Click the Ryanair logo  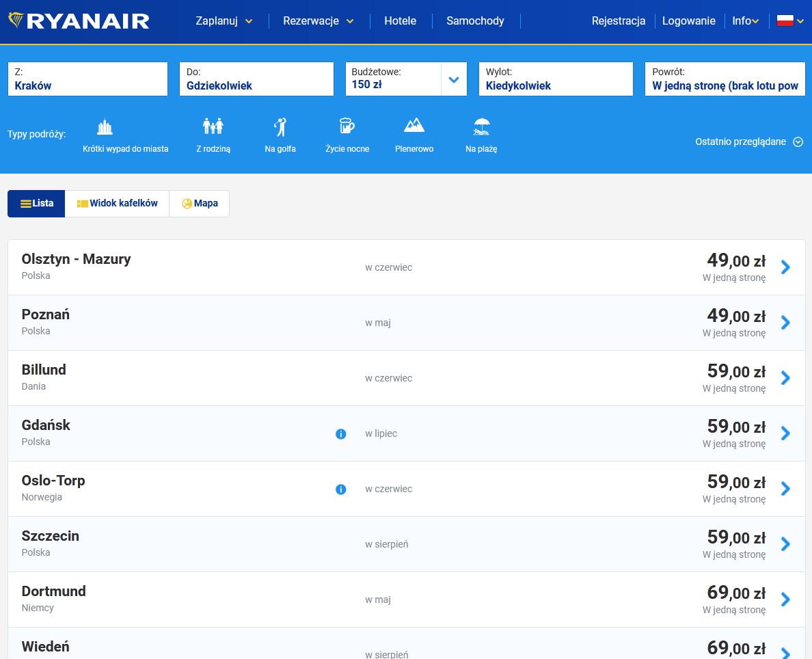(79, 21)
